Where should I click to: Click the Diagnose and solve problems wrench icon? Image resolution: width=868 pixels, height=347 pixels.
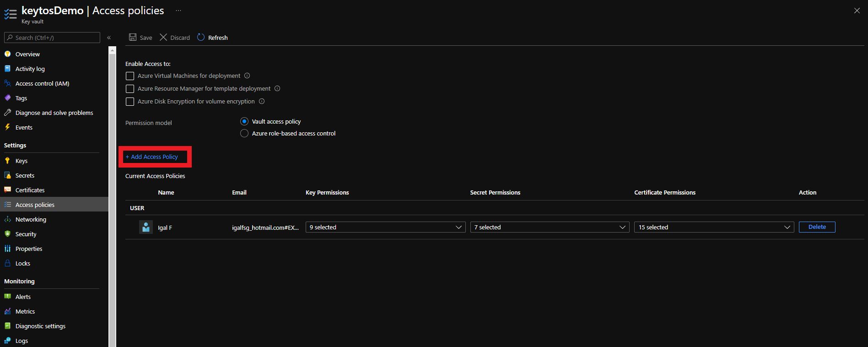[7, 113]
